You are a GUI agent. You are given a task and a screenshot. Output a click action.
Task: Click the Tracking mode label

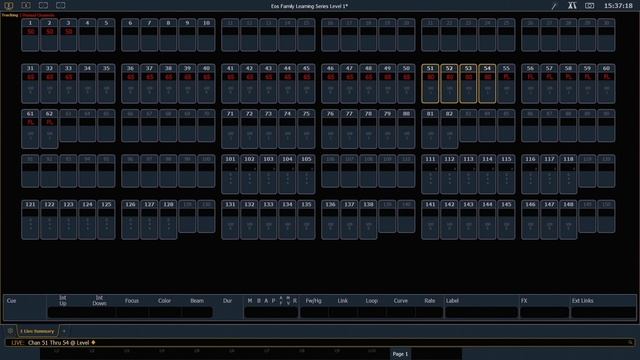pos(10,15)
